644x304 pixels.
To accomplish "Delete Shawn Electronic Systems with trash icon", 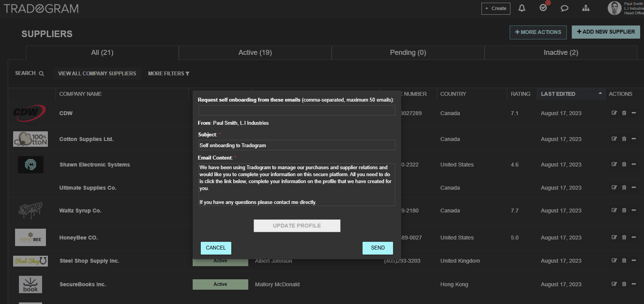I will (624, 164).
